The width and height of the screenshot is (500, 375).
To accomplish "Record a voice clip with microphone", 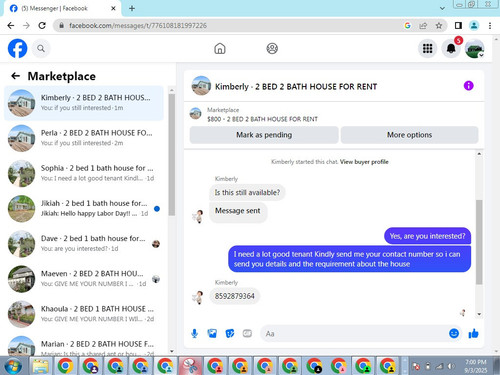I will point(195,333).
